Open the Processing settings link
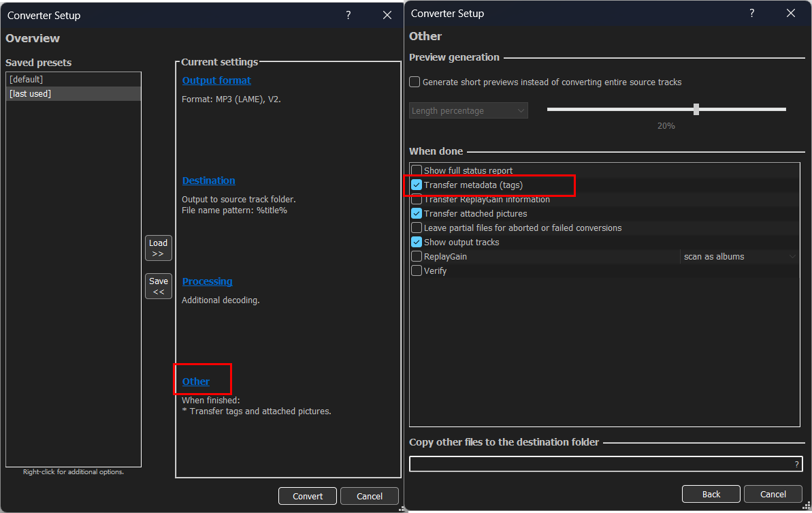The width and height of the screenshot is (812, 513). click(x=207, y=281)
